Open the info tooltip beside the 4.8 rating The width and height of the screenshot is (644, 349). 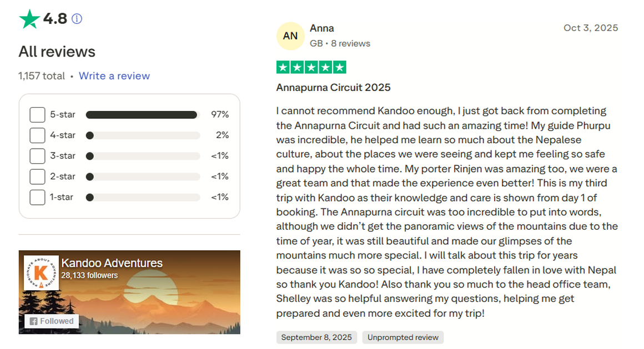77,18
